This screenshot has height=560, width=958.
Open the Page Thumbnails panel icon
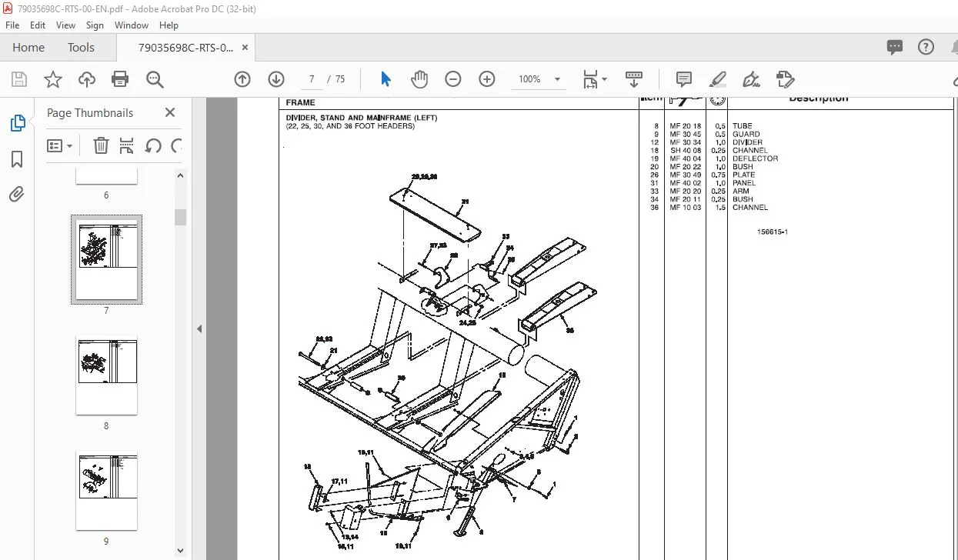click(17, 123)
